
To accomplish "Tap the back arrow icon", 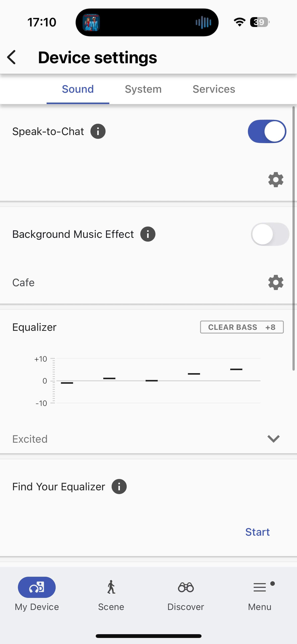I will pos(12,57).
